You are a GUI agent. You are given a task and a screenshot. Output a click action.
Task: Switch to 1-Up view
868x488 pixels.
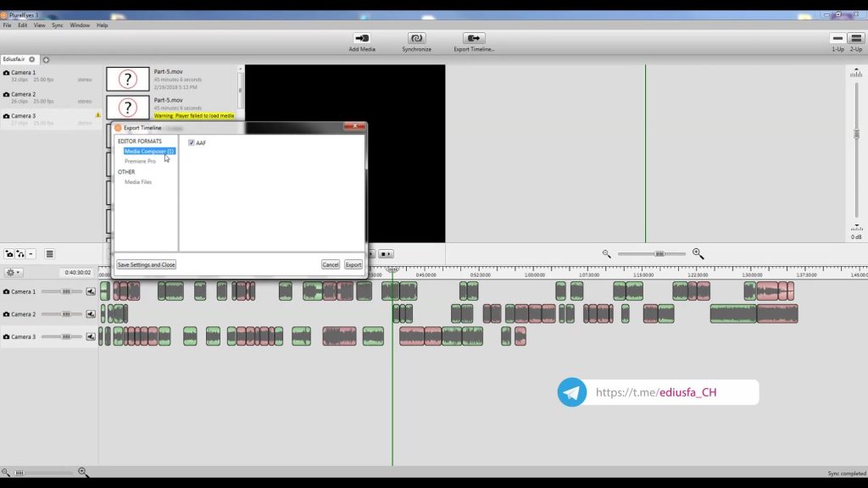(837, 38)
